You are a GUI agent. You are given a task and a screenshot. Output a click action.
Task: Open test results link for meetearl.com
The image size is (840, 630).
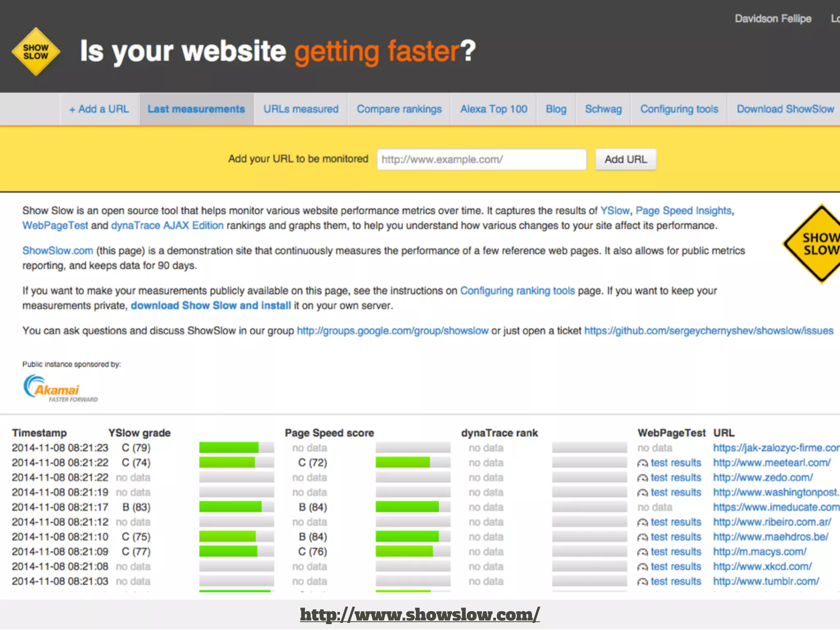tap(676, 463)
